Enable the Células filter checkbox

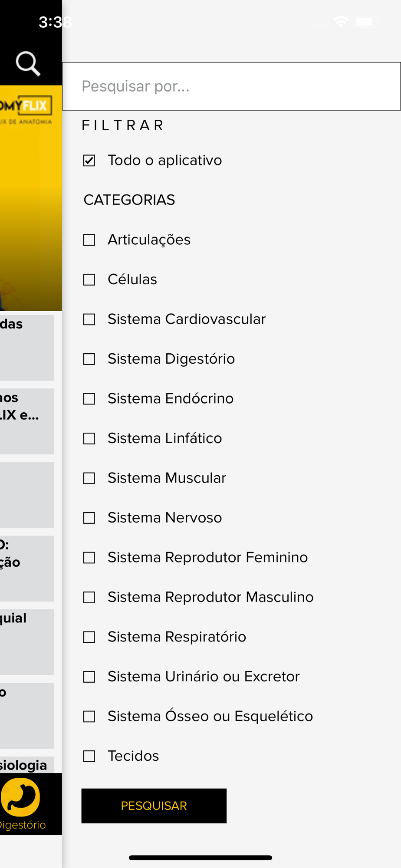click(89, 279)
